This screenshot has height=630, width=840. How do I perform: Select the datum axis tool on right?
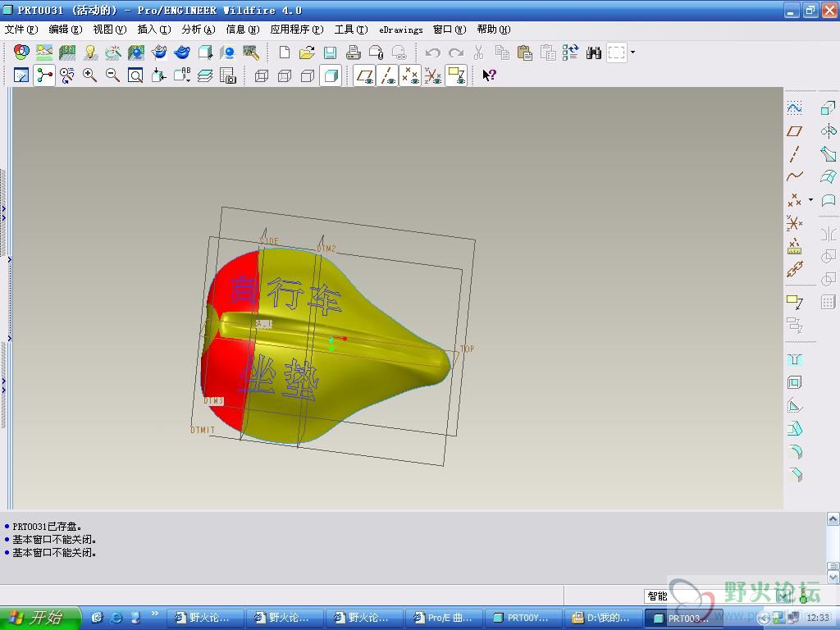[x=794, y=154]
